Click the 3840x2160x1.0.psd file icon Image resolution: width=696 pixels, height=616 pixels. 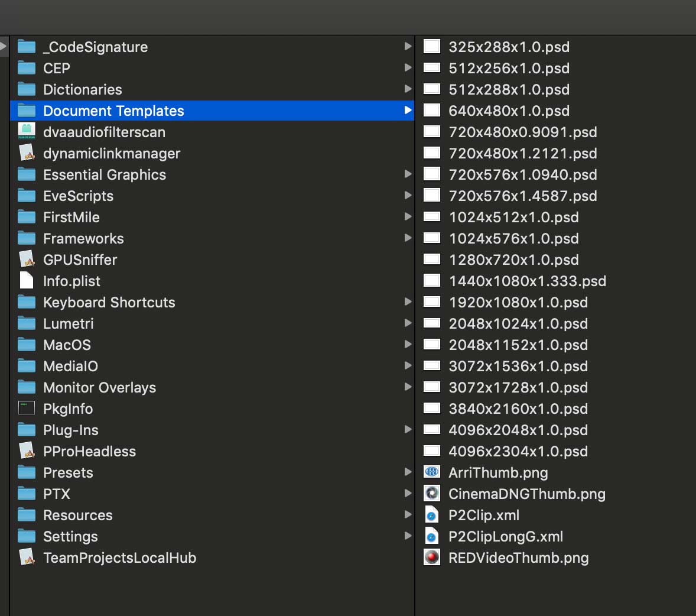click(432, 408)
